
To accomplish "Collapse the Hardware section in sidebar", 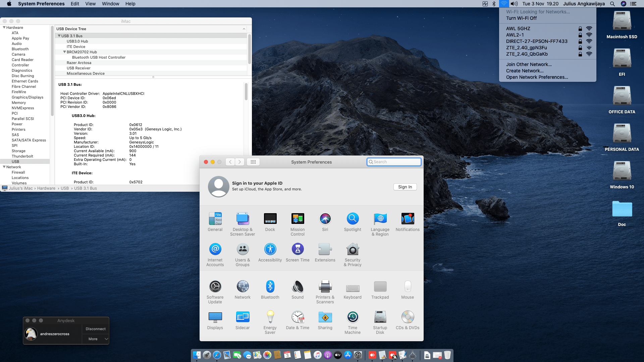I will (4, 27).
